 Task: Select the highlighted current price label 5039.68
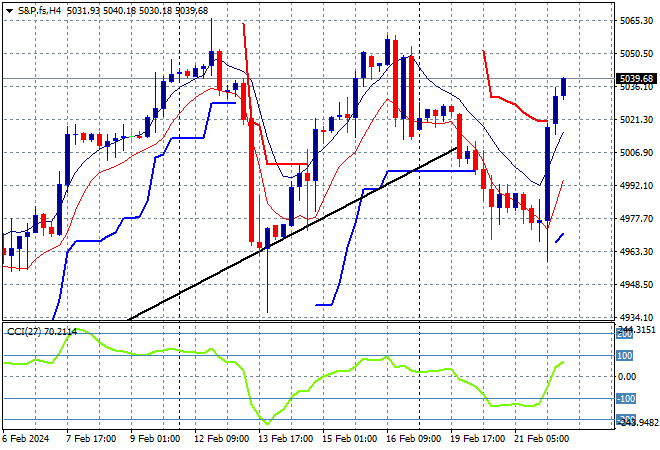636,78
